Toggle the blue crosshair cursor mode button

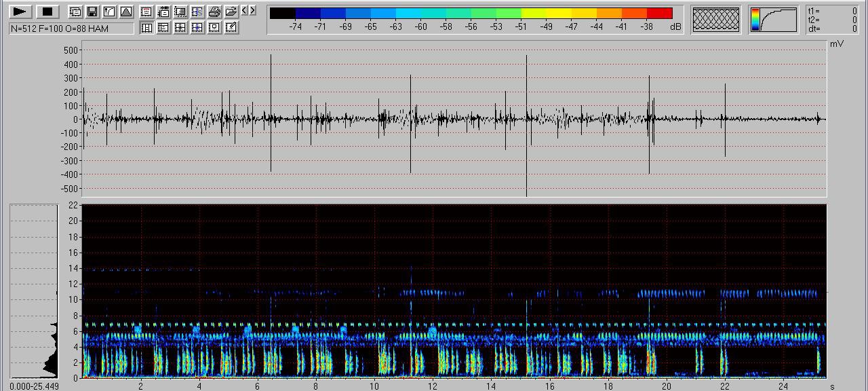coord(197,27)
